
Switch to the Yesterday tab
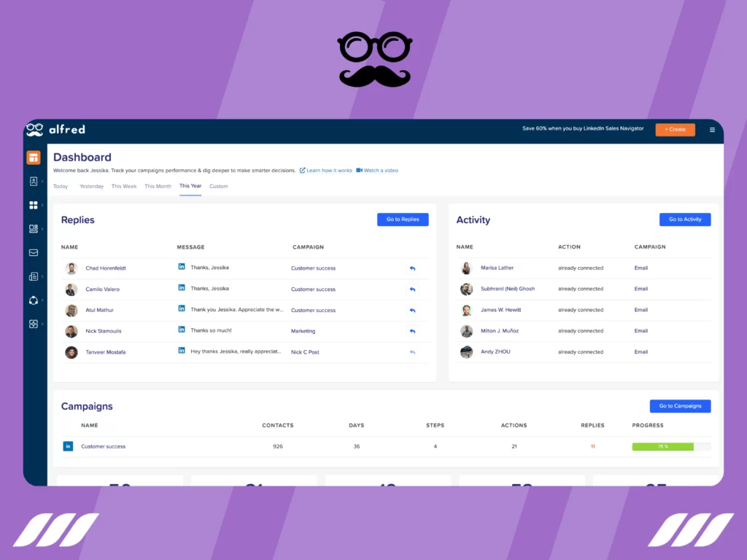tap(91, 186)
